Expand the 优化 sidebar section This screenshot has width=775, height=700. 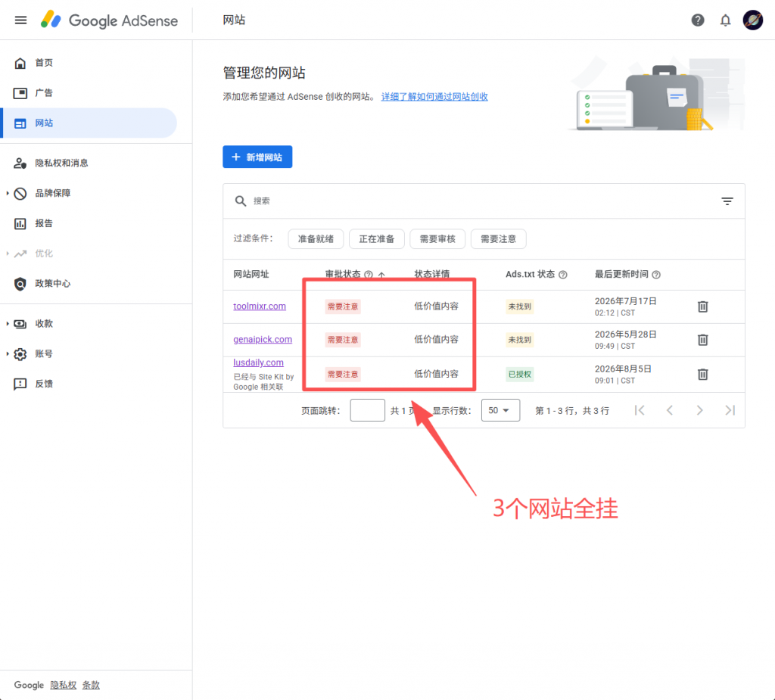[8, 254]
